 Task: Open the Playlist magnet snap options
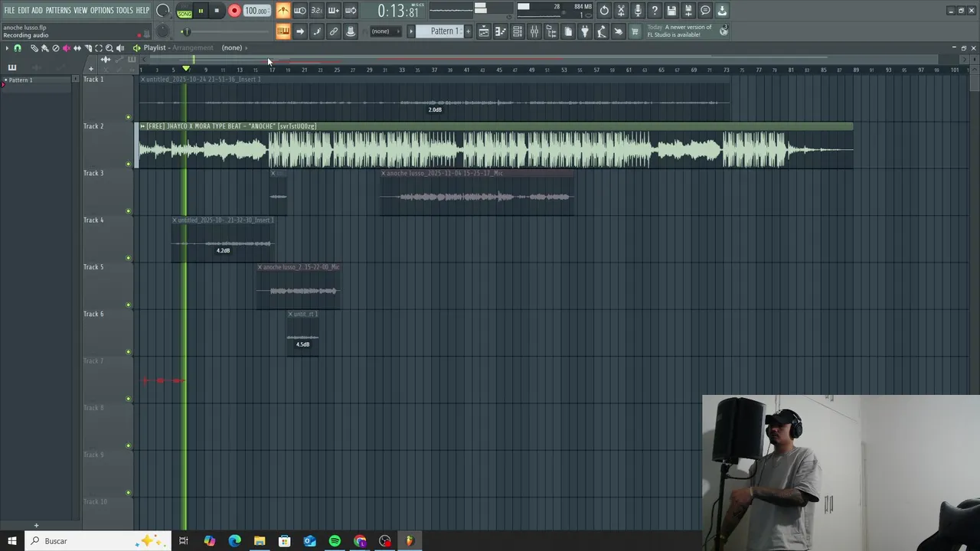(x=18, y=48)
